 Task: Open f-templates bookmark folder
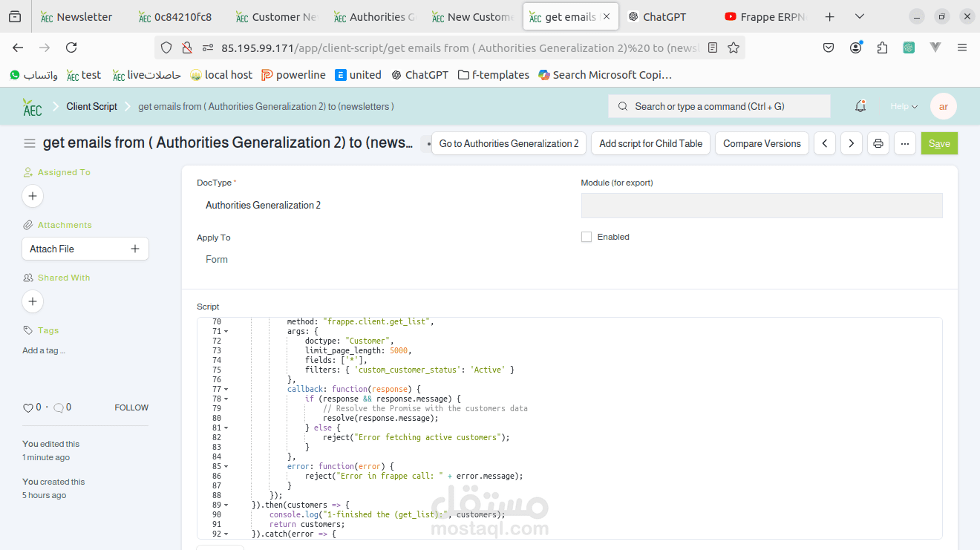point(493,75)
